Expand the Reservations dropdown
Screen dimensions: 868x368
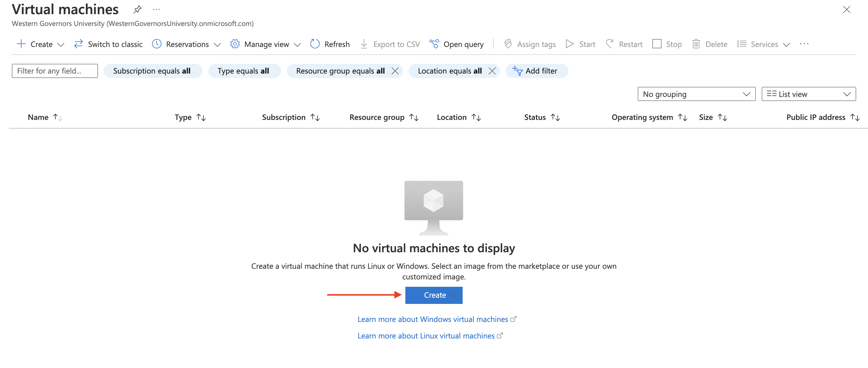tap(217, 44)
